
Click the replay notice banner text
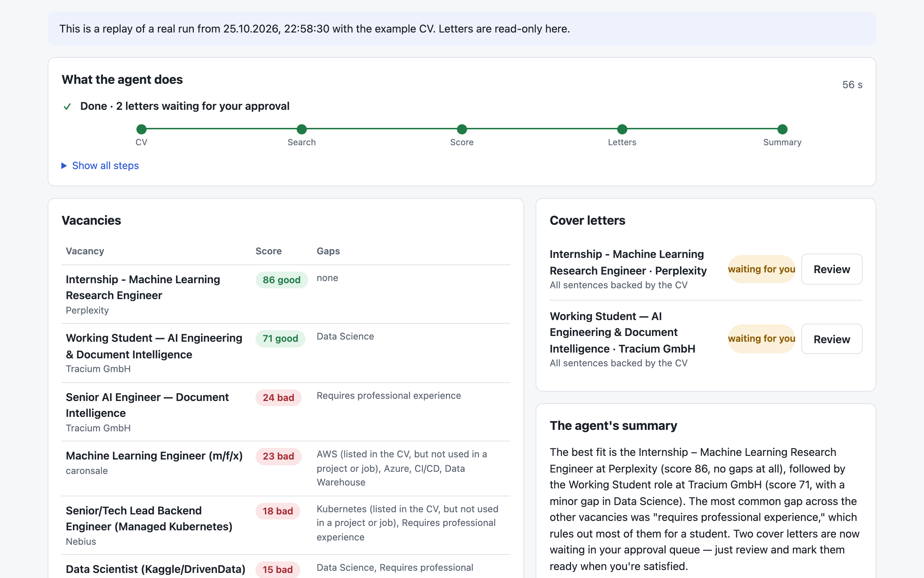pos(315,29)
